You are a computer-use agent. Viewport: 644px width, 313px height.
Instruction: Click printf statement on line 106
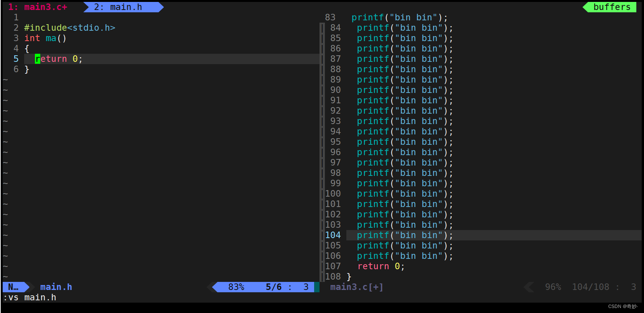tap(405, 256)
